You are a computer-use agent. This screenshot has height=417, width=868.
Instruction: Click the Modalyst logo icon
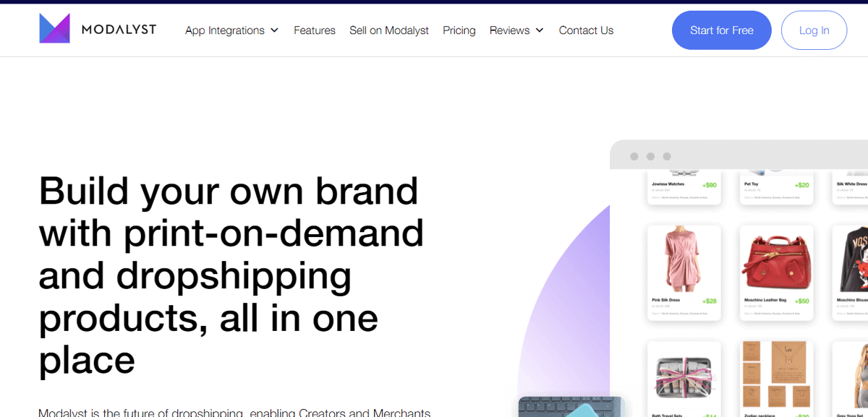(x=54, y=28)
